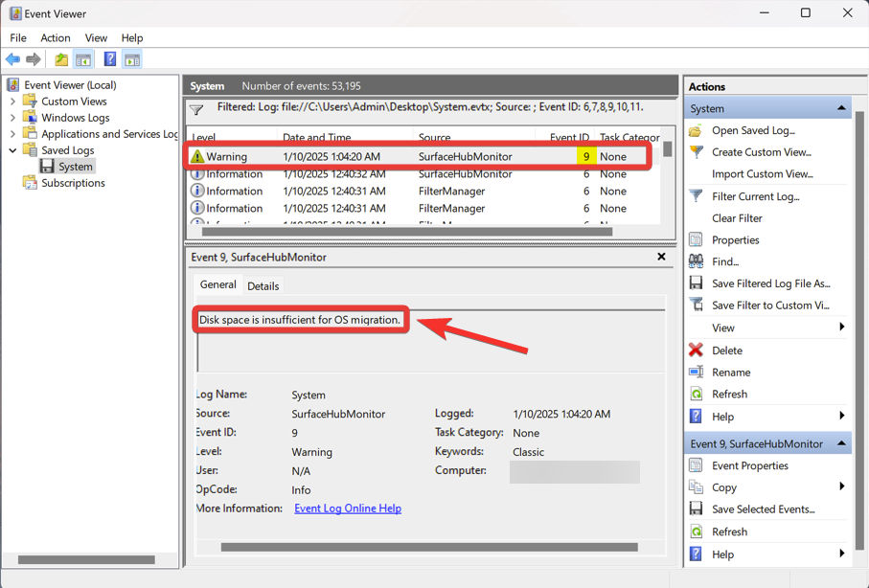Select the General tab
This screenshot has width=869, height=588.
(217, 284)
